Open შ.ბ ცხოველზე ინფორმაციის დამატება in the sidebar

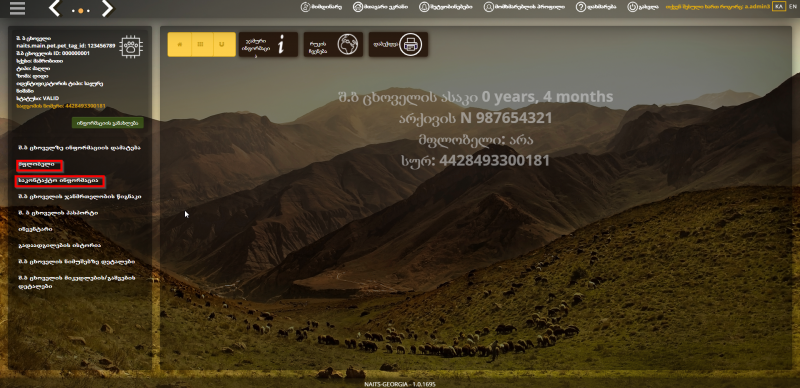tap(79, 148)
